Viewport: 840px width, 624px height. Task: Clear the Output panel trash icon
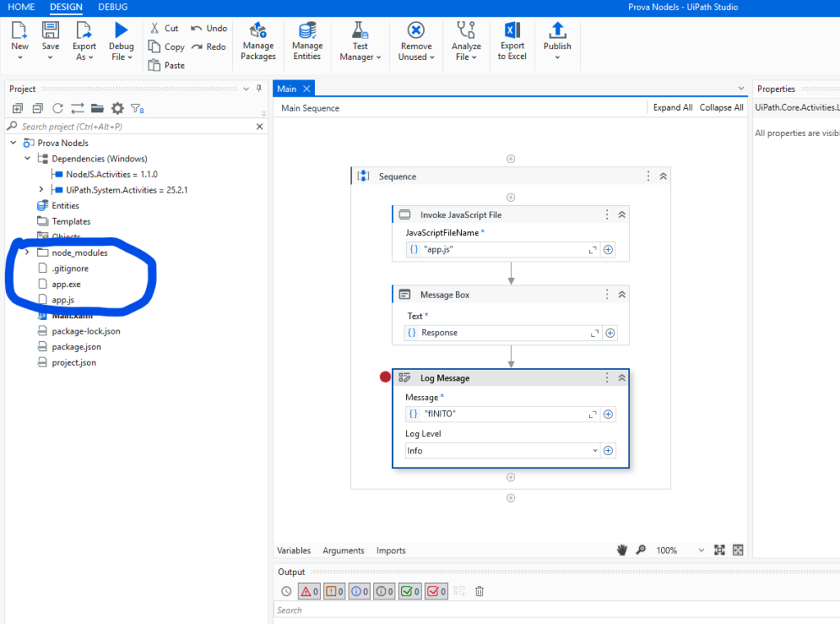479,591
